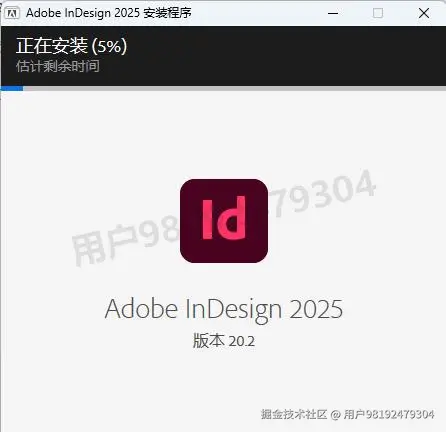The image size is (446, 432).
Task: Click the 'Adobe InDesign 2025 安装程序' window title
Action: point(109,13)
